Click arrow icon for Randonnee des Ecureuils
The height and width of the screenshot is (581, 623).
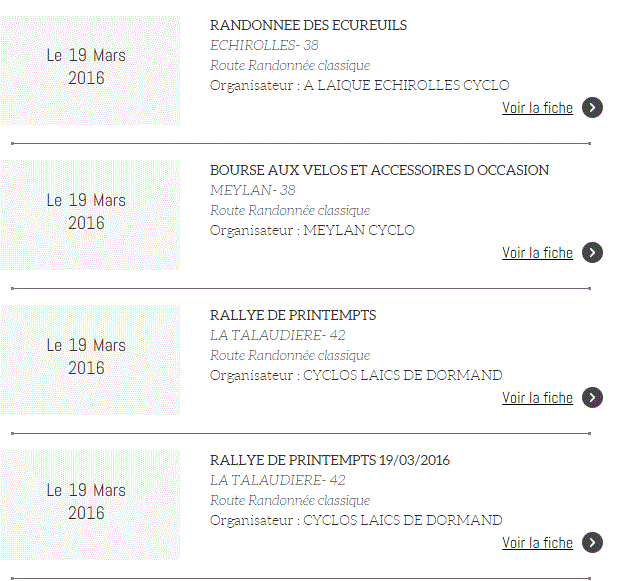point(592,107)
